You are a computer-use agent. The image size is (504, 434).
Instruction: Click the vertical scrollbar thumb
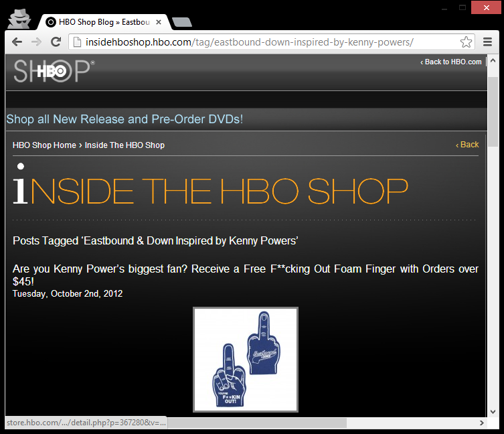[493, 112]
